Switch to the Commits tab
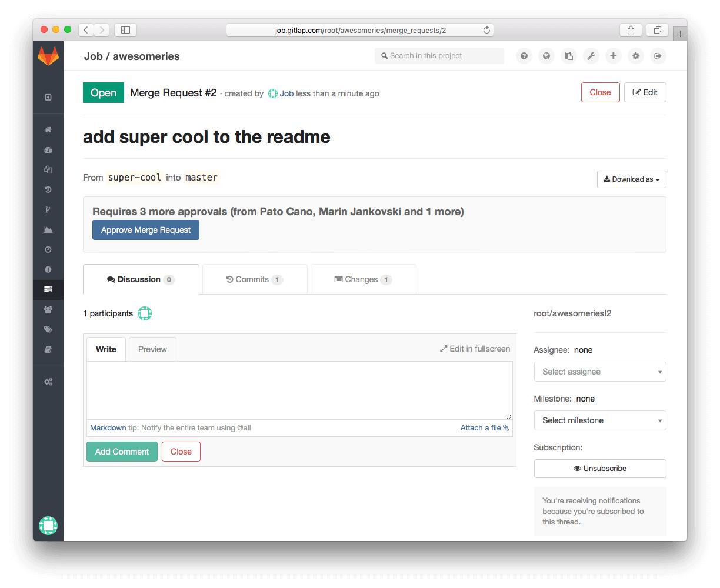The height and width of the screenshot is (588, 720). (255, 279)
